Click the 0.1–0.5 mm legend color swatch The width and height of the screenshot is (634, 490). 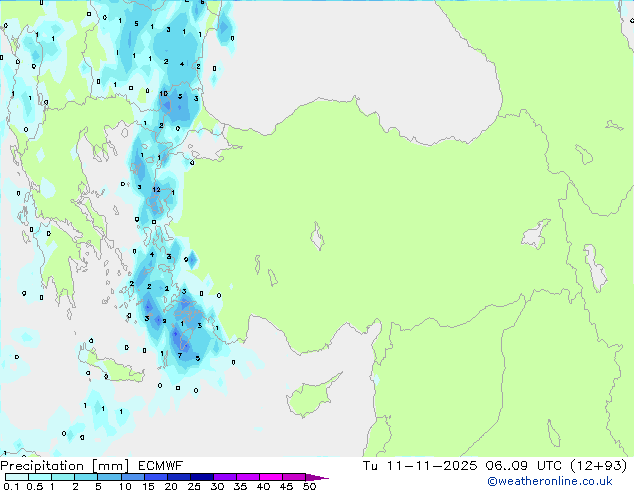[x=17, y=477]
